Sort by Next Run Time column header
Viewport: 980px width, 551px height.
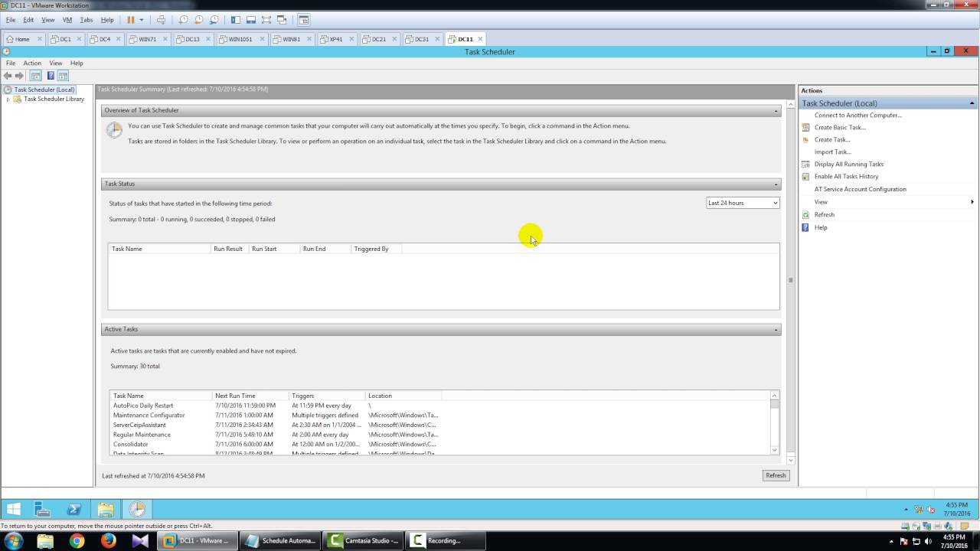pos(250,396)
